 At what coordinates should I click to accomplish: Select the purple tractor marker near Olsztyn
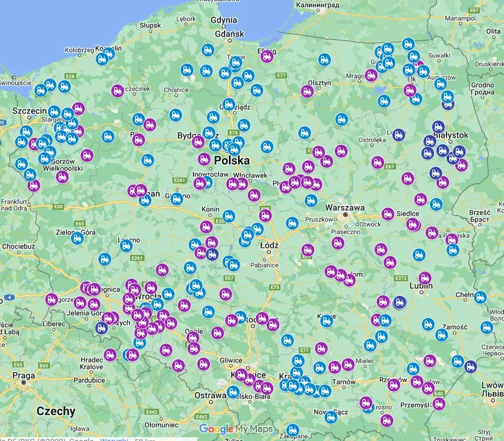pyautogui.click(x=307, y=90)
